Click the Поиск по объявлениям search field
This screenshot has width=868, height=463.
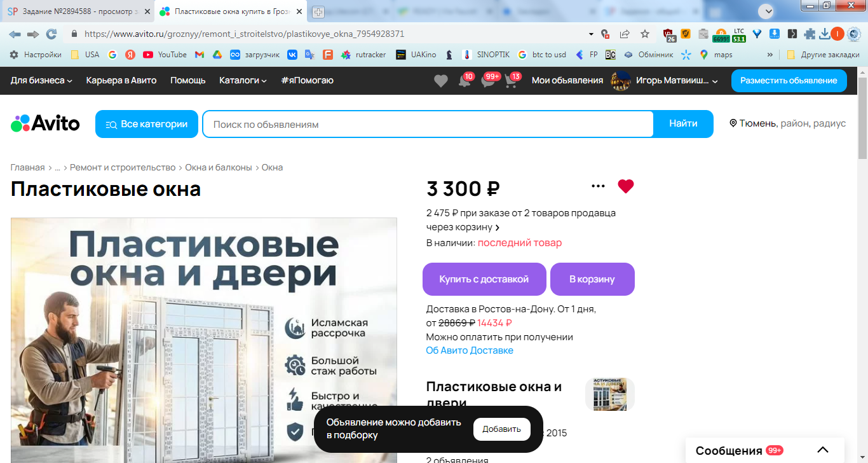pos(428,124)
